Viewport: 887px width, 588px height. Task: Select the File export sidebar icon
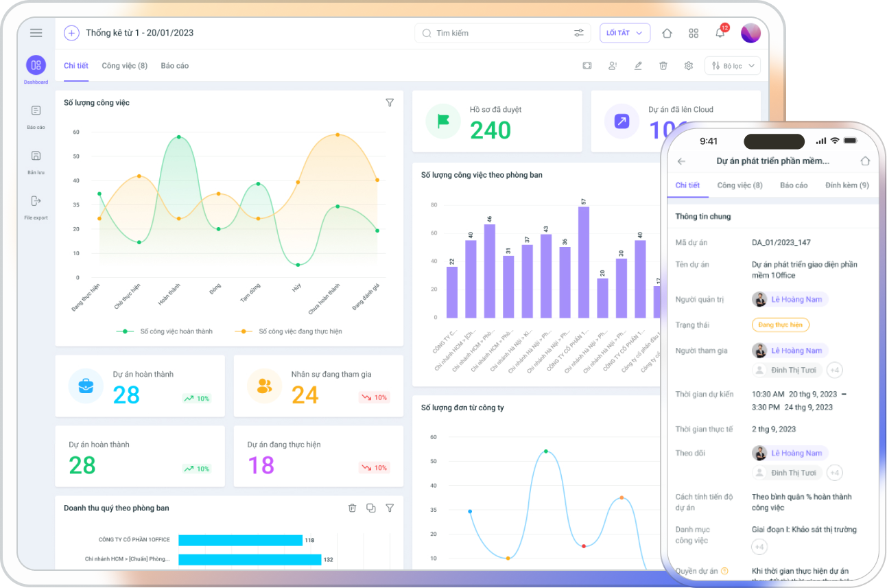click(36, 207)
